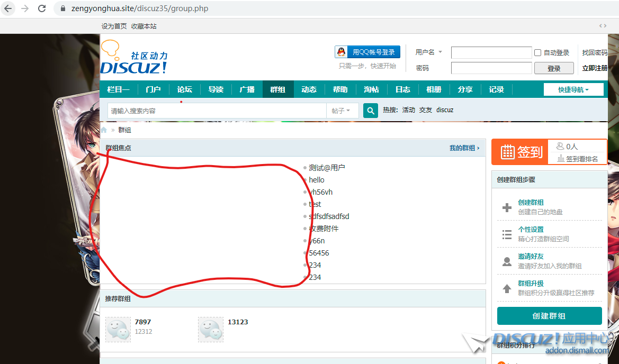Focus the search content input field
The width and height of the screenshot is (619, 364).
point(217,111)
